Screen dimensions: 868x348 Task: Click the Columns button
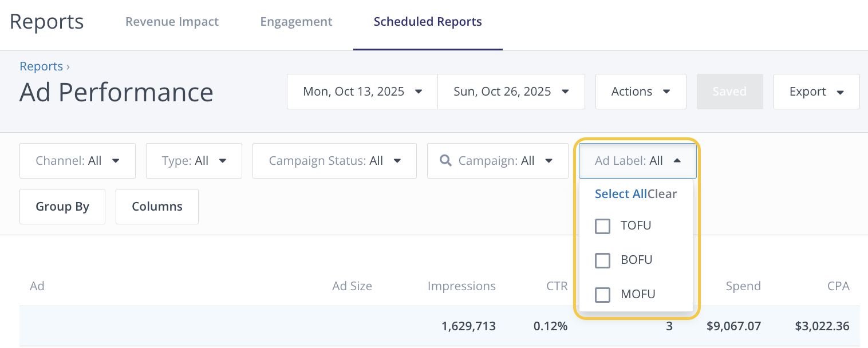[157, 207]
